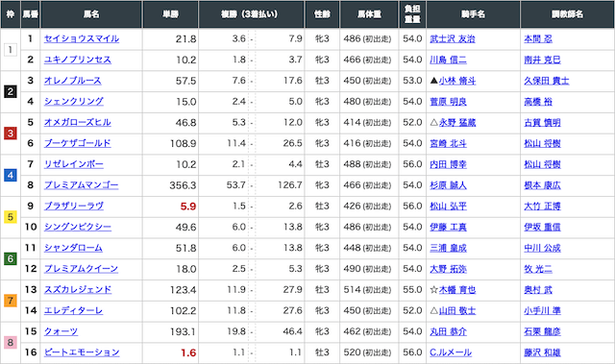
Task: Open favorite horse ビートエモーション
Action: point(82,352)
